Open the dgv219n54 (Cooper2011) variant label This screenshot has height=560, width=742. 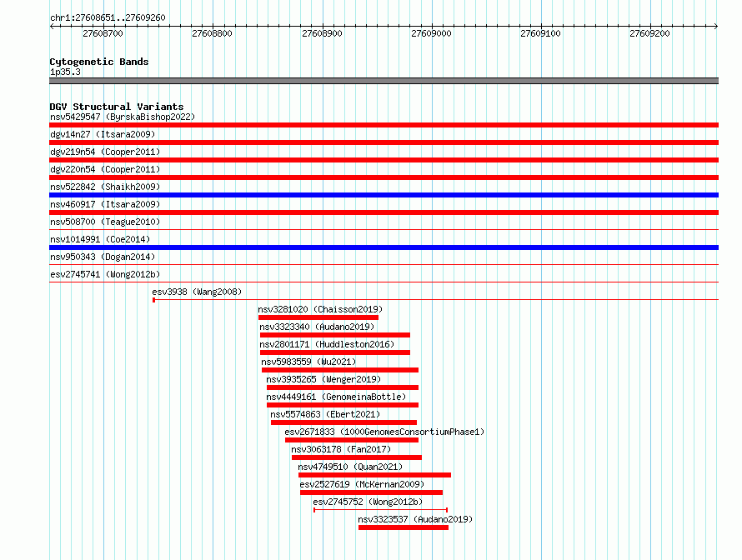[x=105, y=152]
